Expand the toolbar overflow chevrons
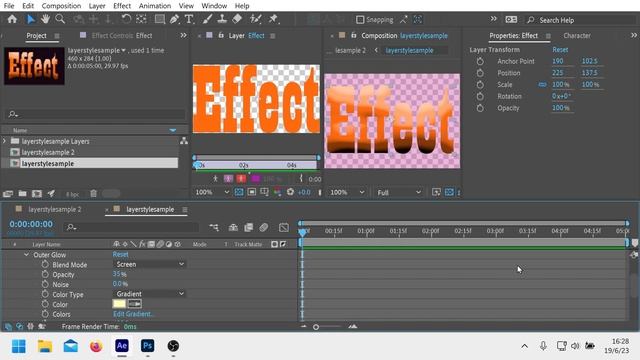The height and width of the screenshot is (360, 640). (x=493, y=19)
